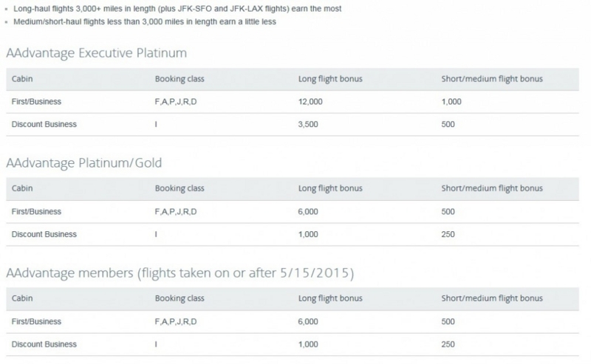Click booking class I in Platinum/Gold table

coord(156,234)
